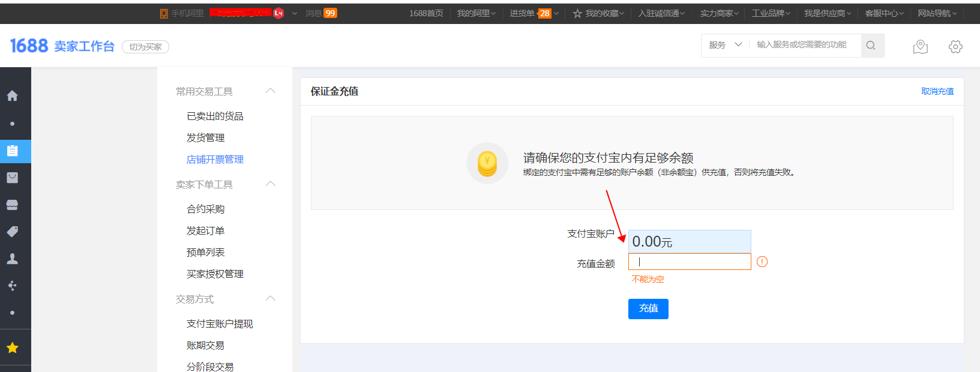Open the user profile icon in sidebar
The height and width of the screenshot is (372, 980).
[12, 259]
